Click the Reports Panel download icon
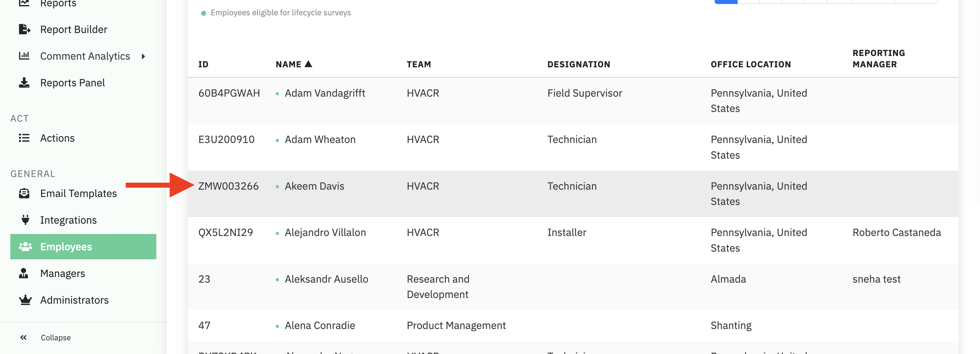The height and width of the screenshot is (354, 980). coord(24,83)
